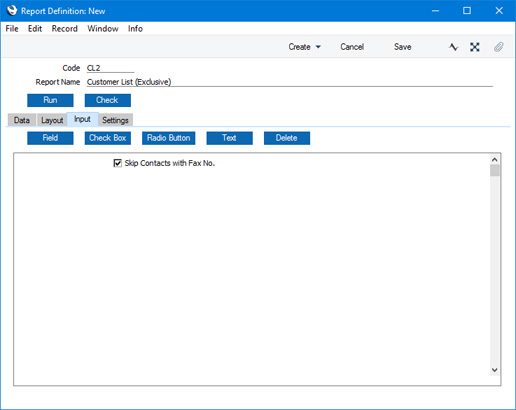Open the workflow activity icon in toolbar
516x410 pixels.
tap(453, 47)
